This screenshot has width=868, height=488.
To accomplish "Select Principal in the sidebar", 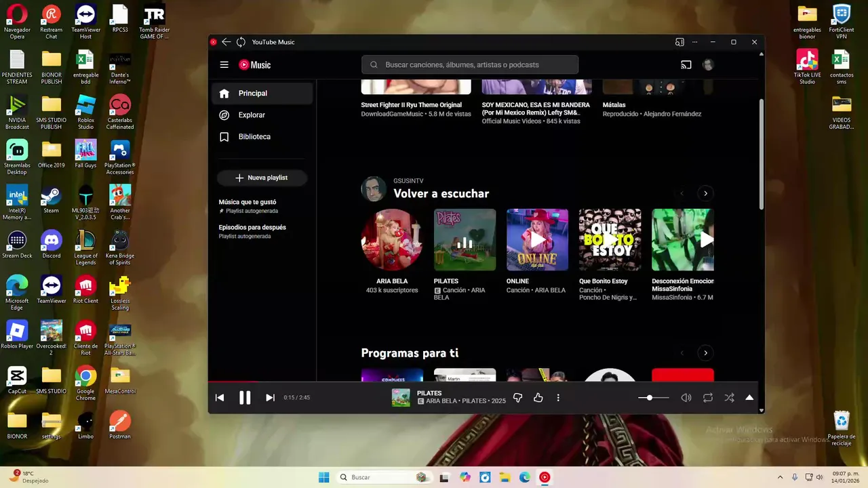I will [262, 94].
